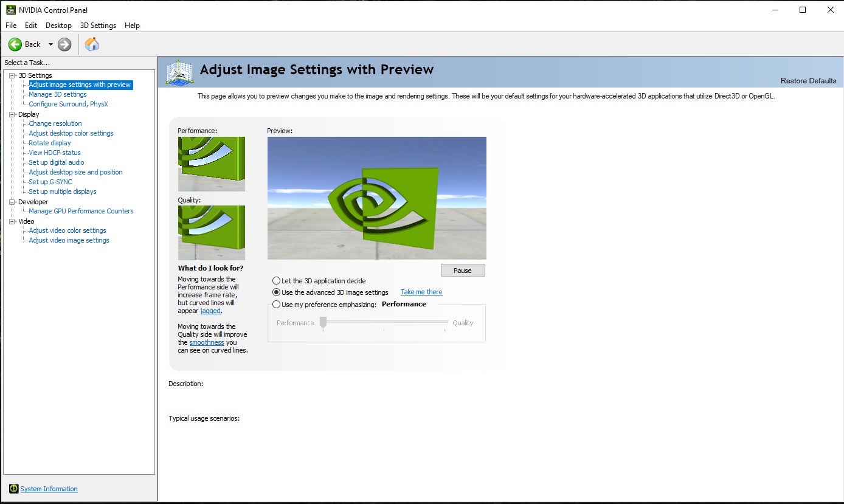
Task: Click the 'Description:' label
Action: pos(186,384)
